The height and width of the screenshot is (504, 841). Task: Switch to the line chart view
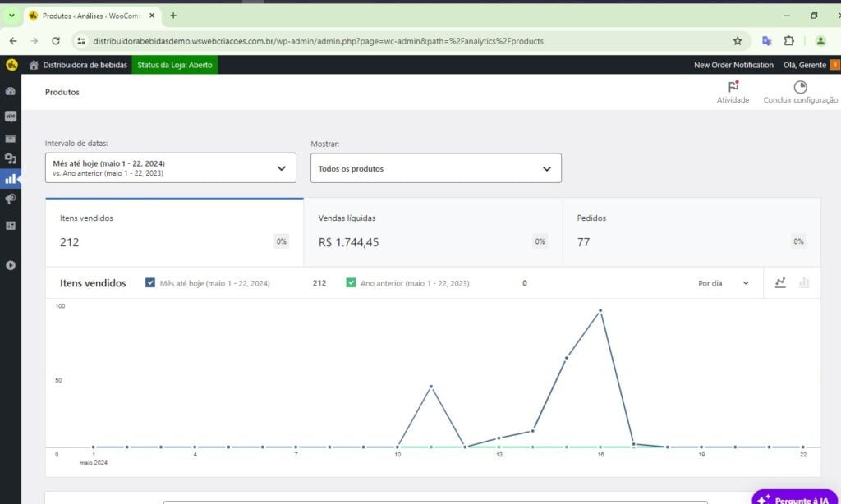coord(780,282)
